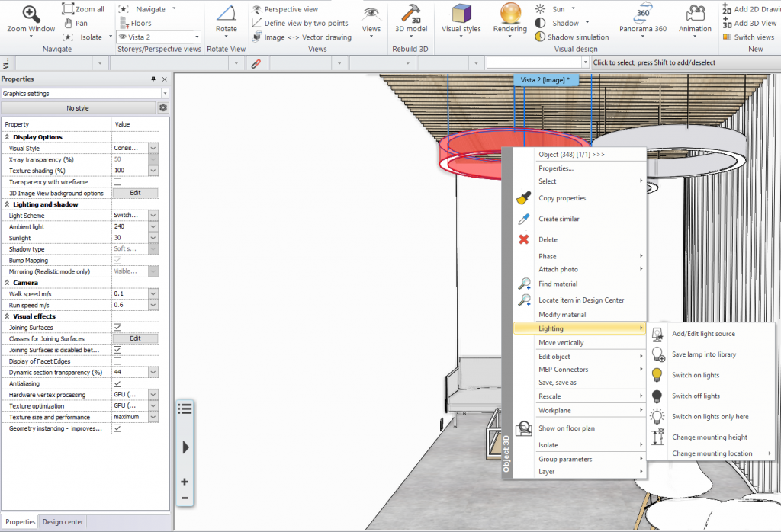Viewport: 781px width, 532px height.
Task: Select the Zoom Window tool
Action: pyautogui.click(x=31, y=19)
